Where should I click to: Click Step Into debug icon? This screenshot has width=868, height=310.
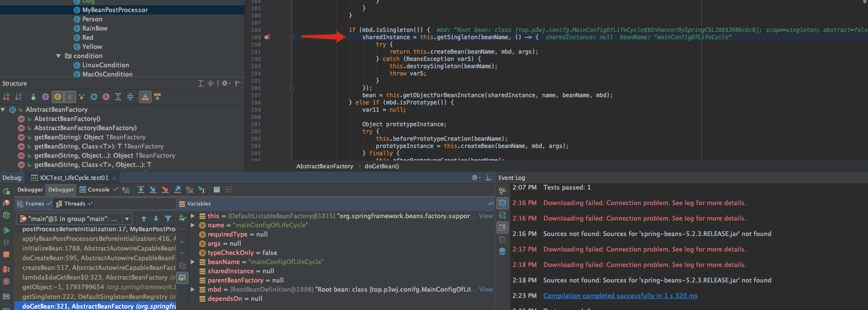[153, 190]
